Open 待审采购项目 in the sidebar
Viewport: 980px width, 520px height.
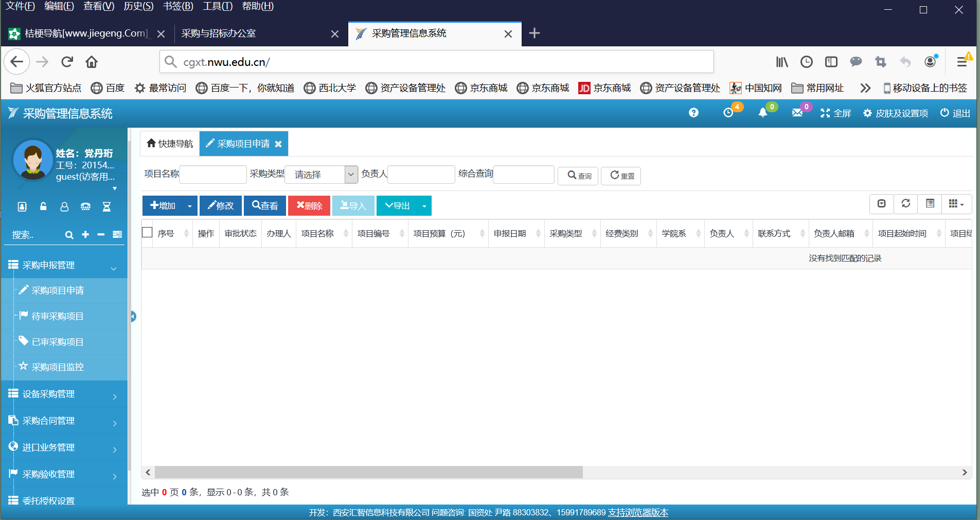(58, 316)
